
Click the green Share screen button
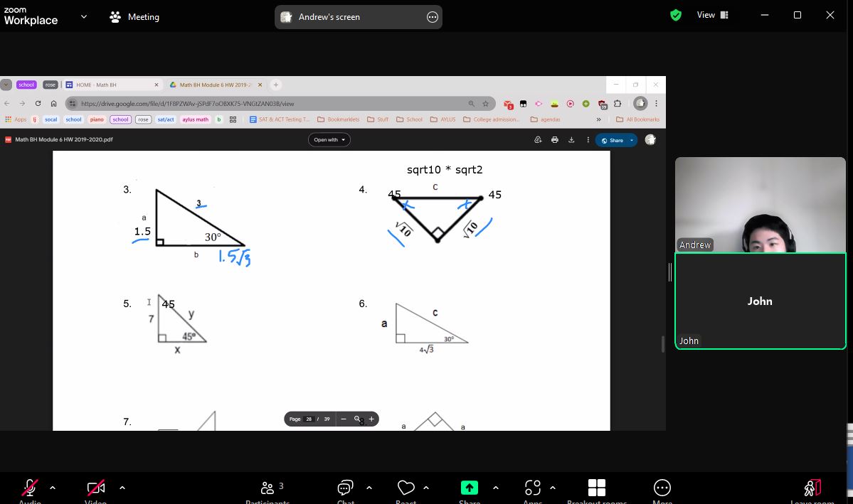(469, 488)
